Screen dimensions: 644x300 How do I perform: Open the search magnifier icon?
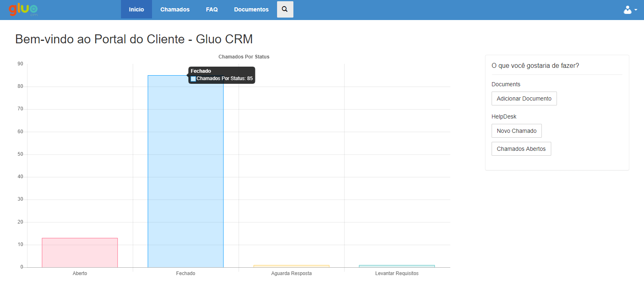[x=285, y=9]
